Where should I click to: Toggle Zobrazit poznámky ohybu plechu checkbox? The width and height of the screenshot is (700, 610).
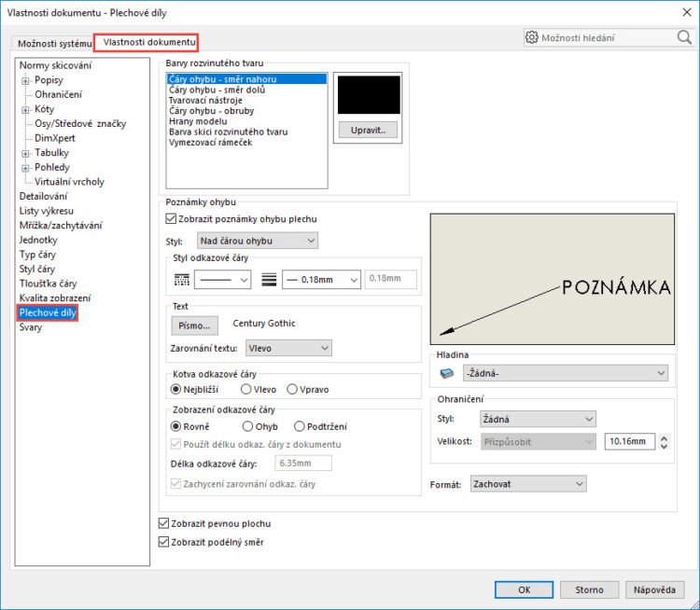pos(171,219)
